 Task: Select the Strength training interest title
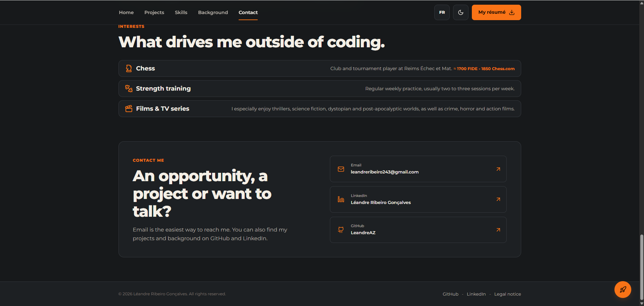163,89
